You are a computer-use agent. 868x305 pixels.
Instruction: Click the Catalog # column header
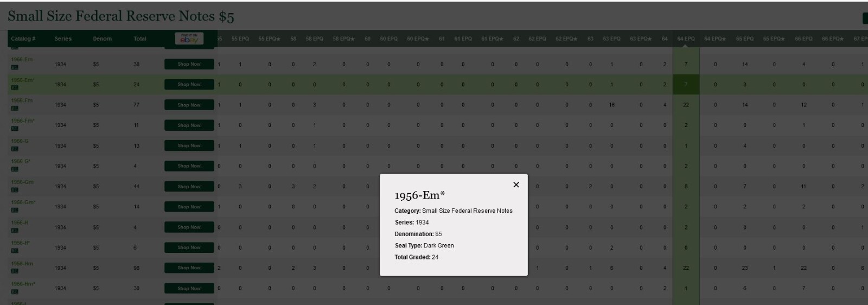click(x=23, y=39)
